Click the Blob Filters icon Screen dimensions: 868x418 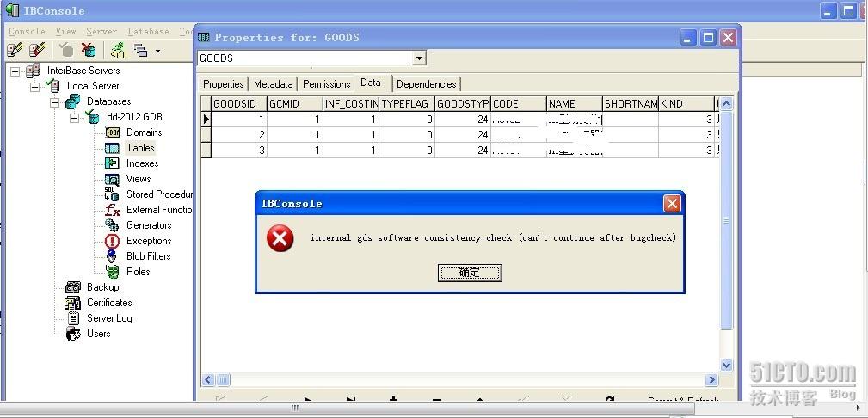(113, 256)
